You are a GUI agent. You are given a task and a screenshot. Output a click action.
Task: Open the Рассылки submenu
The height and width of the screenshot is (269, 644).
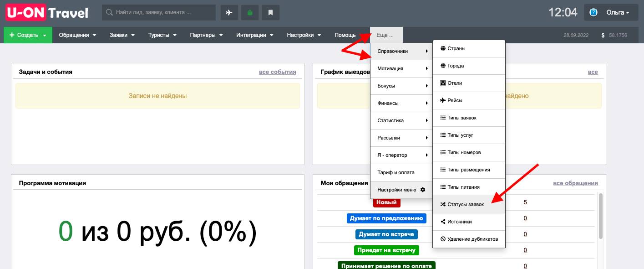pyautogui.click(x=401, y=138)
